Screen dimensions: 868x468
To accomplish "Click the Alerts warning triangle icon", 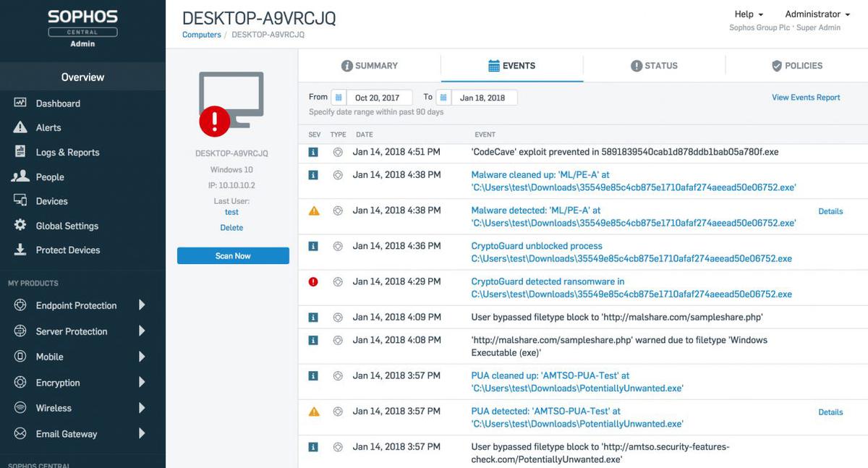I will [20, 127].
